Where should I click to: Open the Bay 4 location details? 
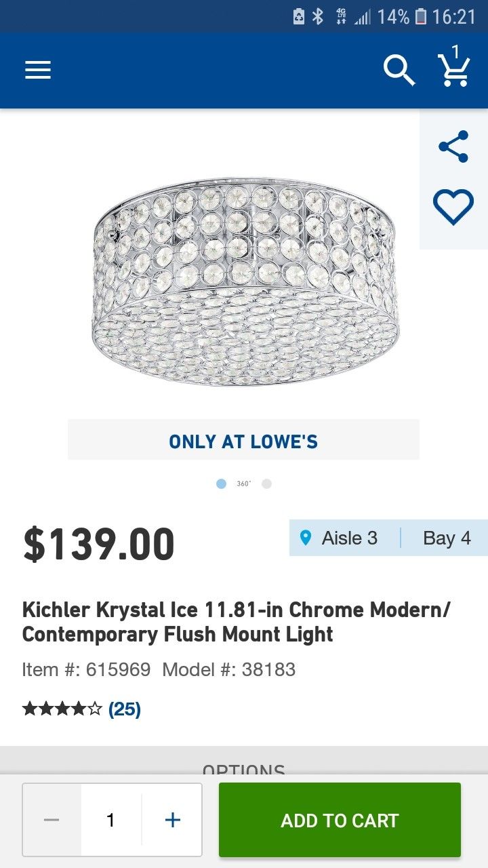(x=447, y=537)
